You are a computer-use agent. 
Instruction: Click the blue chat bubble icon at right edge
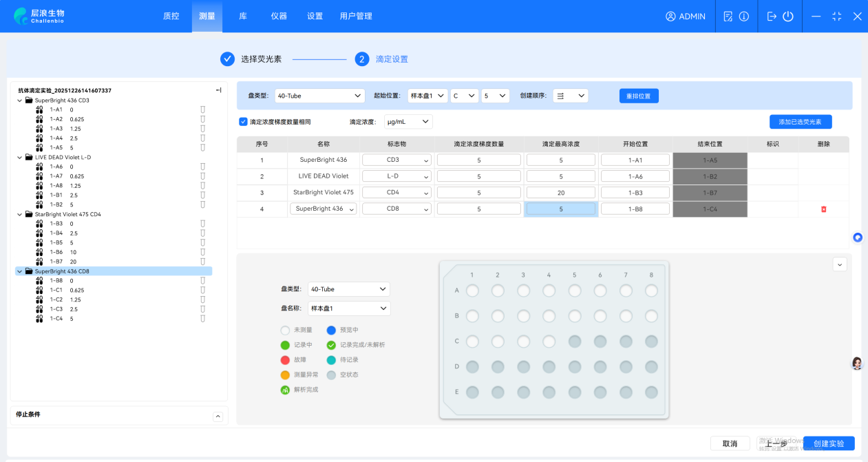(x=858, y=238)
